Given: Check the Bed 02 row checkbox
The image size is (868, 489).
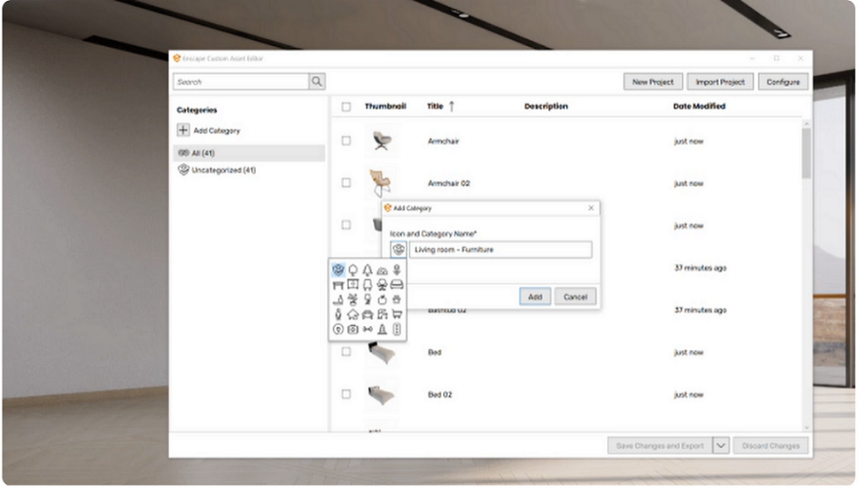Looking at the screenshot, I should click(346, 394).
